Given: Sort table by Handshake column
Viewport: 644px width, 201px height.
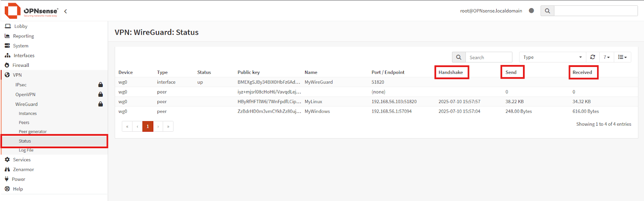Looking at the screenshot, I should coord(451,73).
